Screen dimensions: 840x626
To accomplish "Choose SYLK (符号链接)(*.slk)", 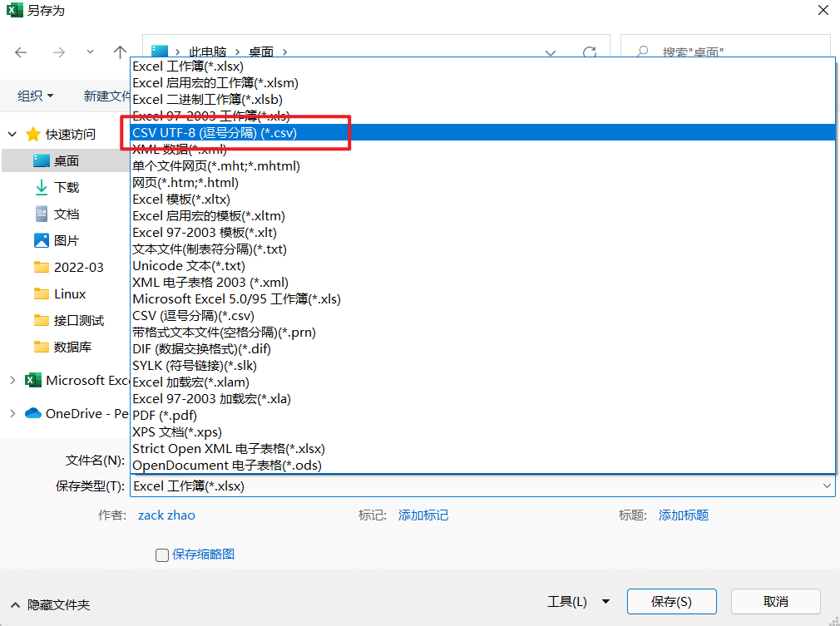I will coord(482,365).
